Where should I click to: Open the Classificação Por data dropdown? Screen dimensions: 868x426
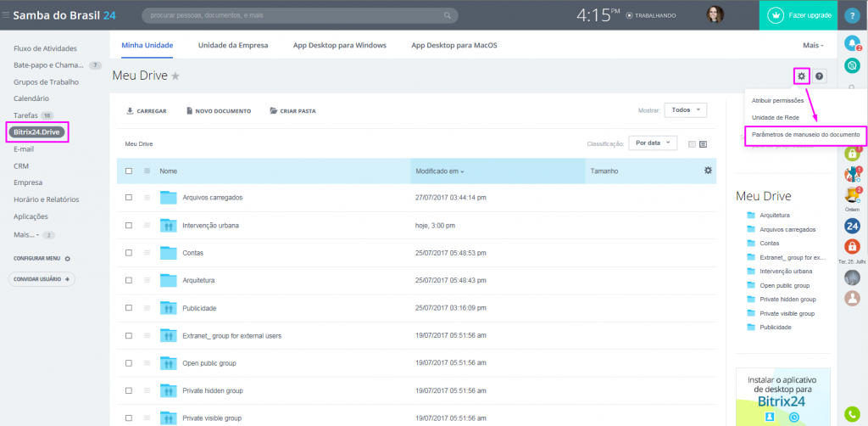653,143
